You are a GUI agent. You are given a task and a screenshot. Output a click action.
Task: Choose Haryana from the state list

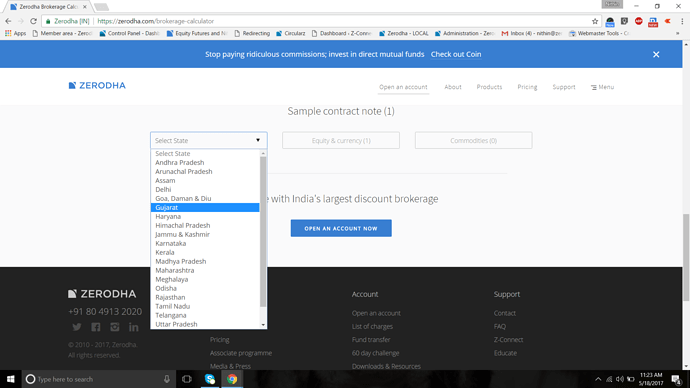pyautogui.click(x=205, y=216)
